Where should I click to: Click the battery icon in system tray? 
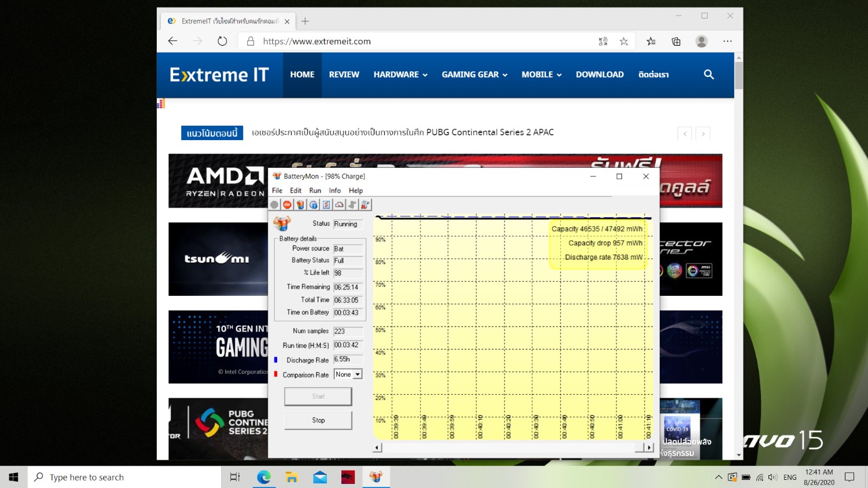(746, 478)
